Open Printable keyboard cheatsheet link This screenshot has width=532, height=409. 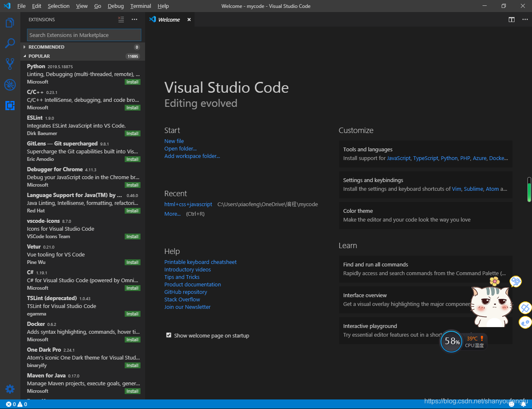200,262
